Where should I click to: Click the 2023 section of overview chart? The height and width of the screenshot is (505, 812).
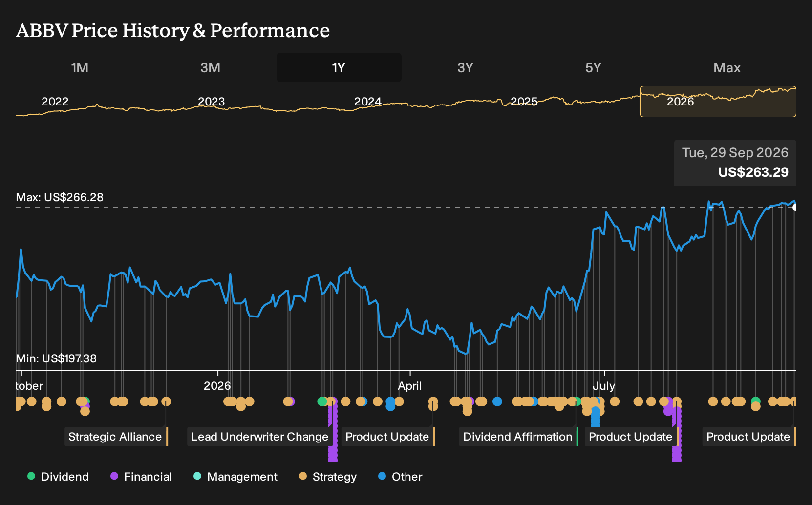pos(211,102)
